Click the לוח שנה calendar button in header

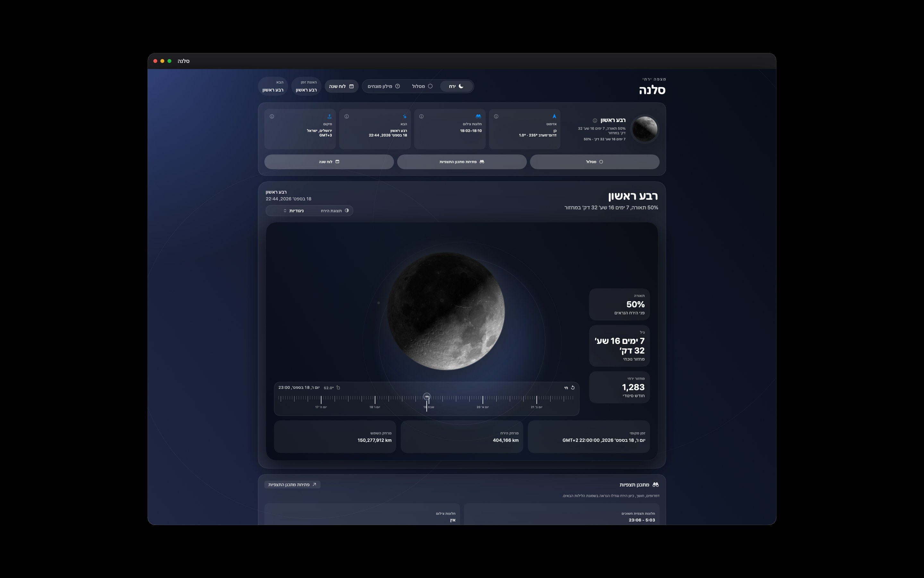(x=341, y=86)
